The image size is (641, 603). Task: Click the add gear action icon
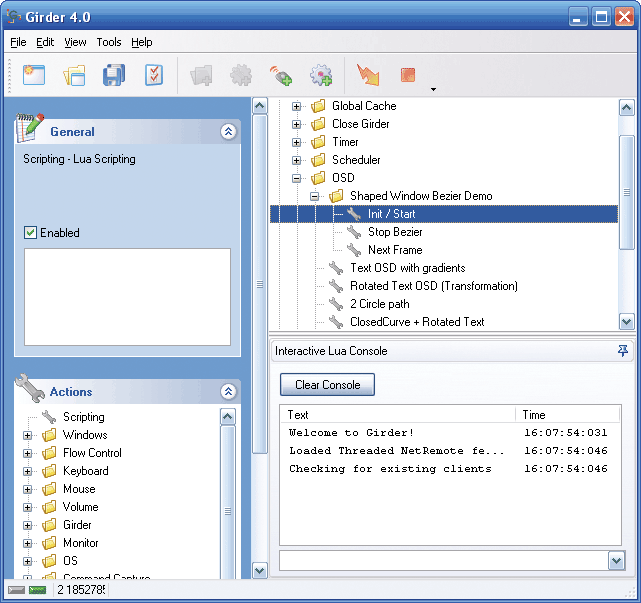pyautogui.click(x=320, y=76)
